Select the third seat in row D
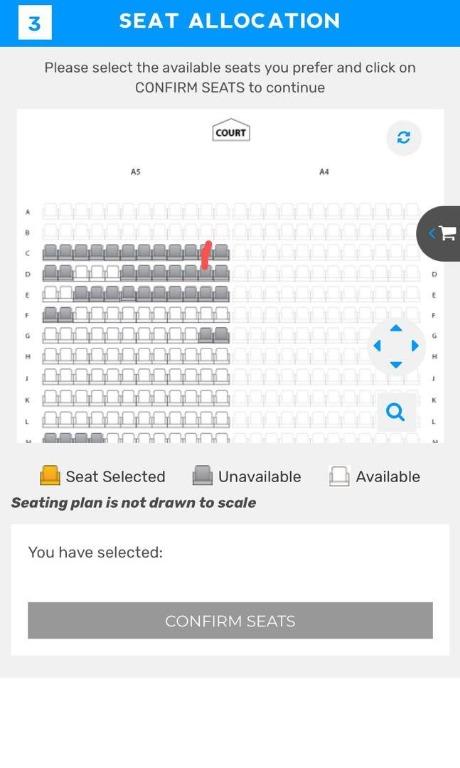460x768 pixels. click(x=82, y=273)
